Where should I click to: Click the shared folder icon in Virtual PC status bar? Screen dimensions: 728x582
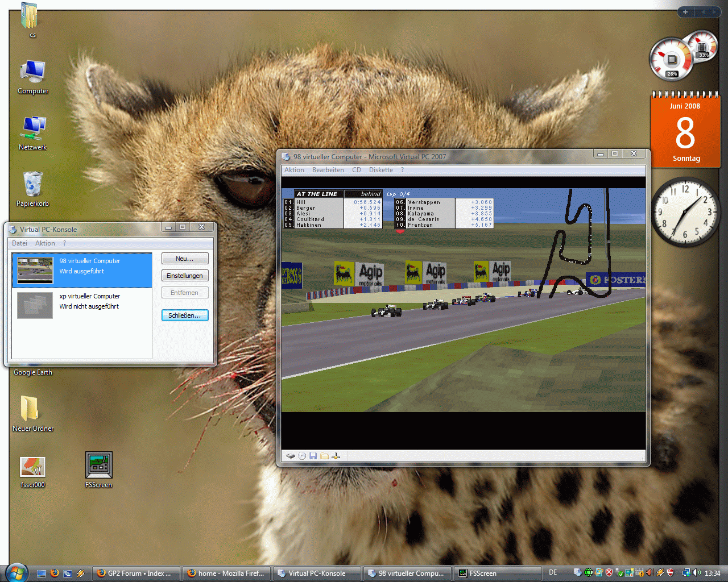tap(324, 456)
